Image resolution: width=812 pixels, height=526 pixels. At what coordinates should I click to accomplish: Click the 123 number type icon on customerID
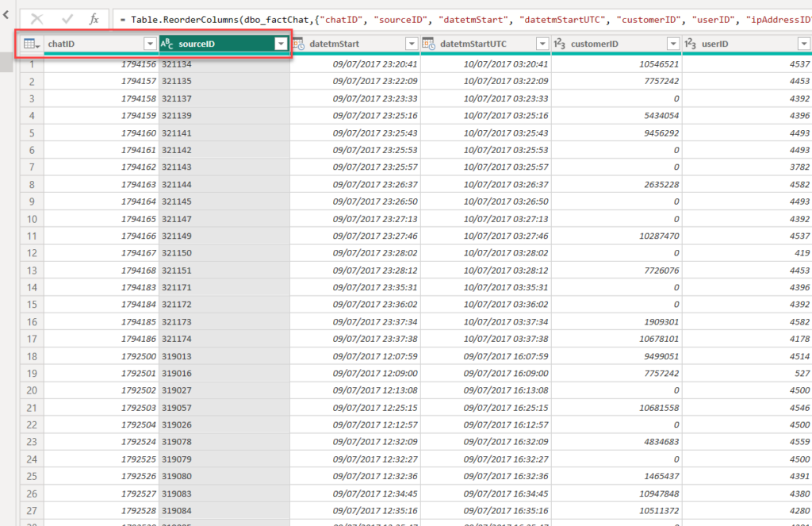[560, 44]
